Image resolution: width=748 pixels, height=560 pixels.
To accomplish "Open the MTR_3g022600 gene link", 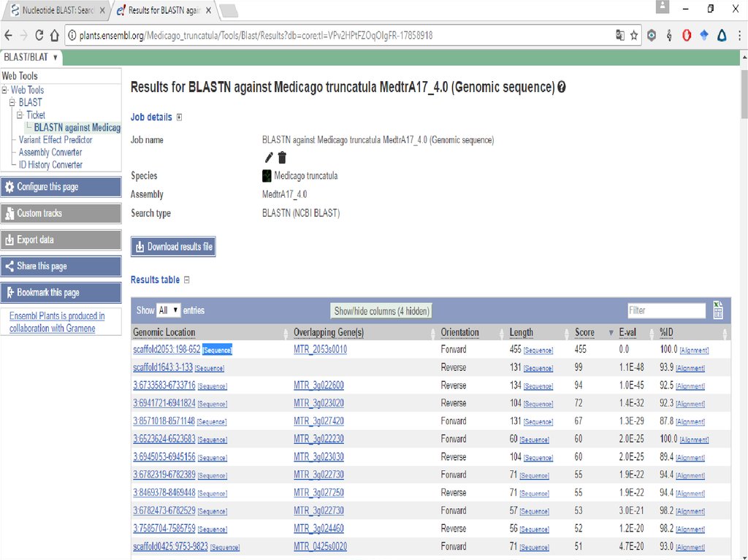I will 318,386.
